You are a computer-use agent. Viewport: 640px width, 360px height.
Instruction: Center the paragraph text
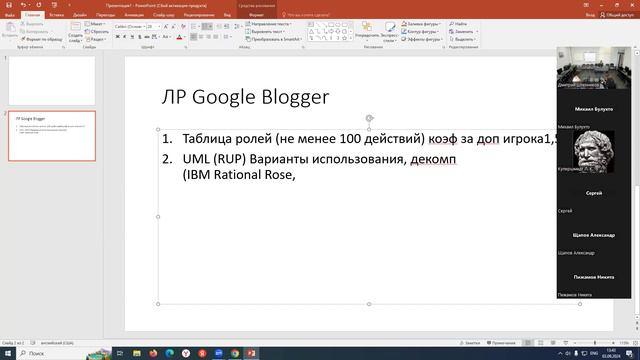(201, 37)
